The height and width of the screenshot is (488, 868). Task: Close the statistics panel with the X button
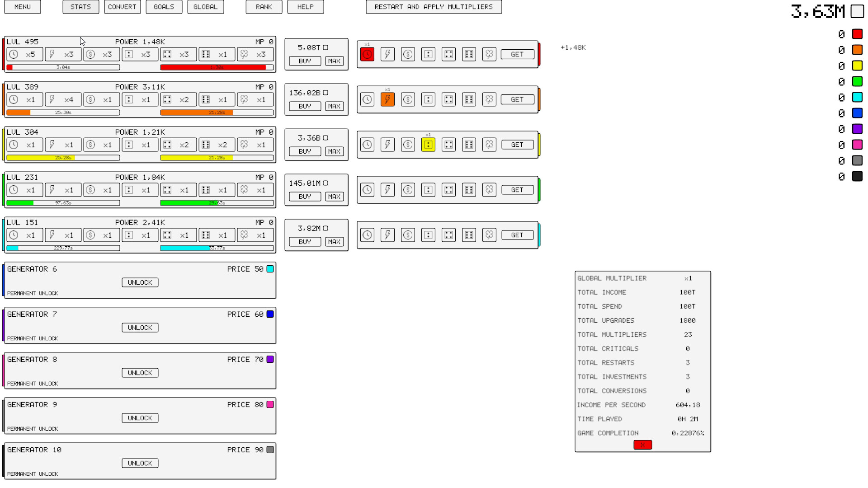tap(642, 445)
